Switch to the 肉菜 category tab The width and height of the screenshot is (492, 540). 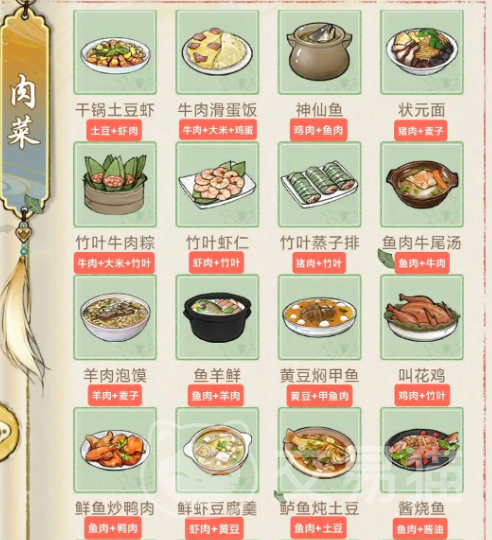tap(24, 112)
